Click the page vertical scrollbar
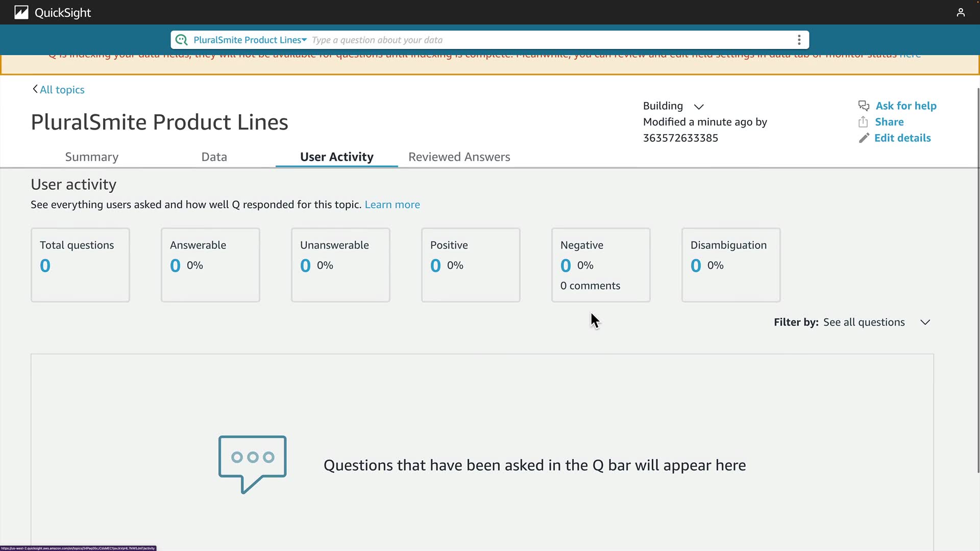Image resolution: width=980 pixels, height=551 pixels. coord(977,281)
